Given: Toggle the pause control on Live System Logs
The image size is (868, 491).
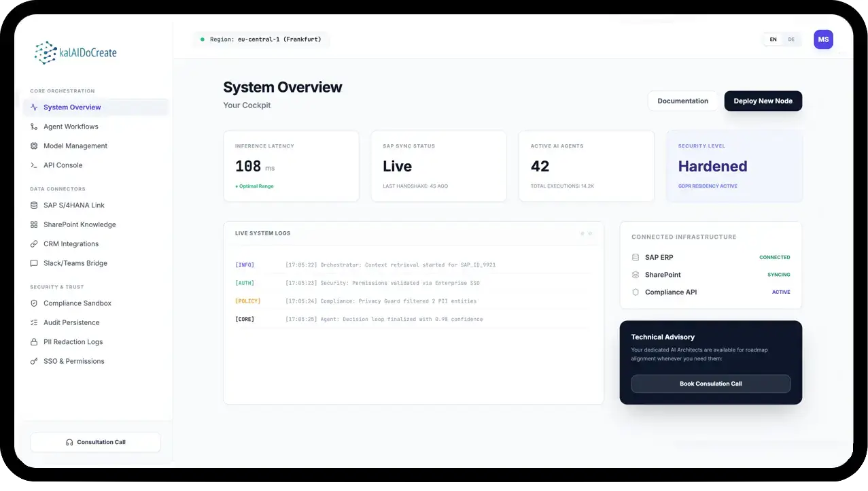Looking at the screenshot, I should pos(583,233).
